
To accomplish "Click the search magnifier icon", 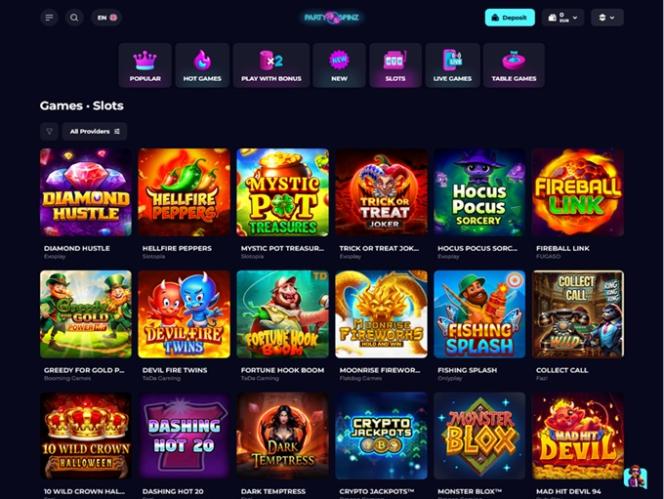I will (x=74, y=18).
